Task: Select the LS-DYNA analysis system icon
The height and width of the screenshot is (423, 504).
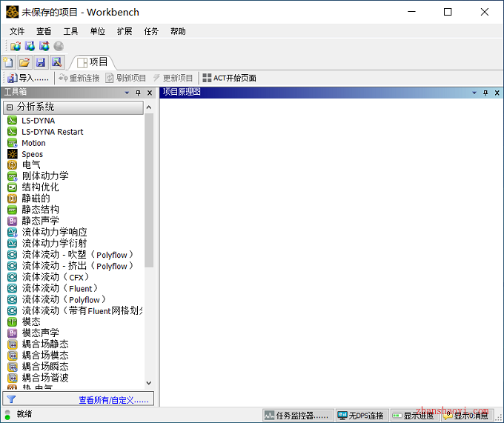Action: [12, 121]
